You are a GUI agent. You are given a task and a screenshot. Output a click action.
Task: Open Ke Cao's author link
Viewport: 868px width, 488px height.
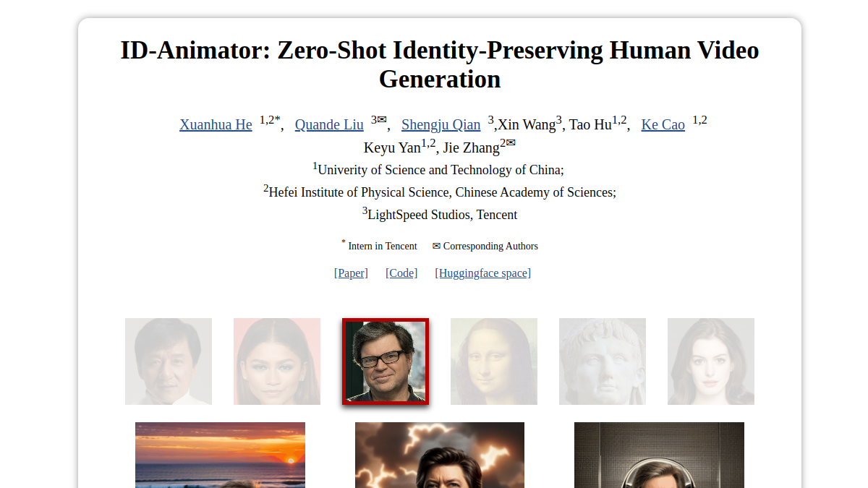pos(663,124)
